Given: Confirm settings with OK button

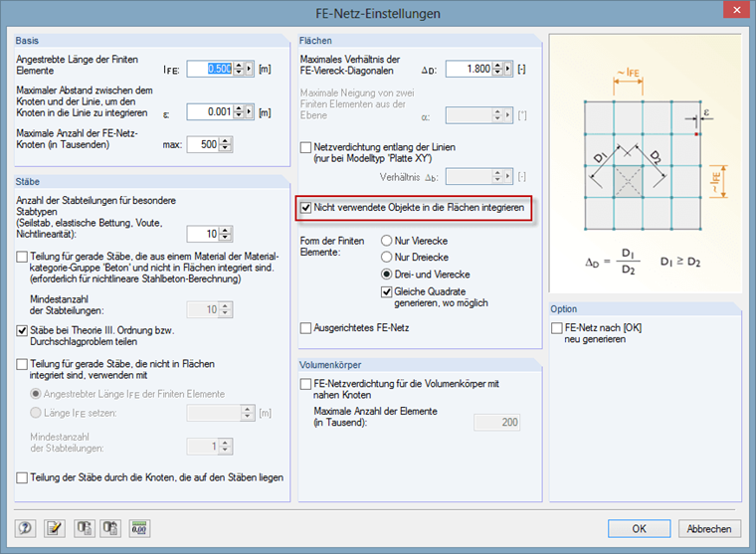Looking at the screenshot, I should click(x=639, y=529).
